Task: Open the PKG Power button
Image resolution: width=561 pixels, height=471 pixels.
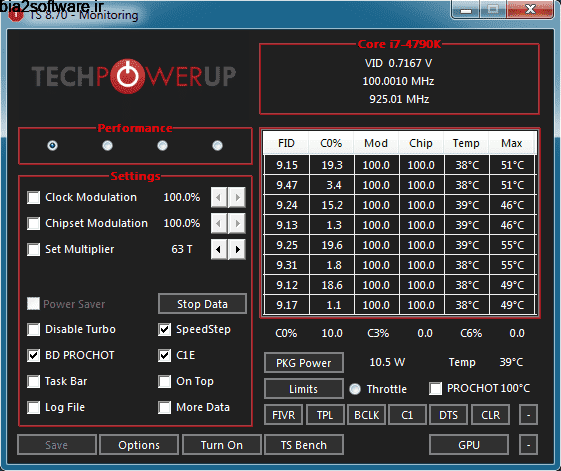Action: tap(304, 363)
